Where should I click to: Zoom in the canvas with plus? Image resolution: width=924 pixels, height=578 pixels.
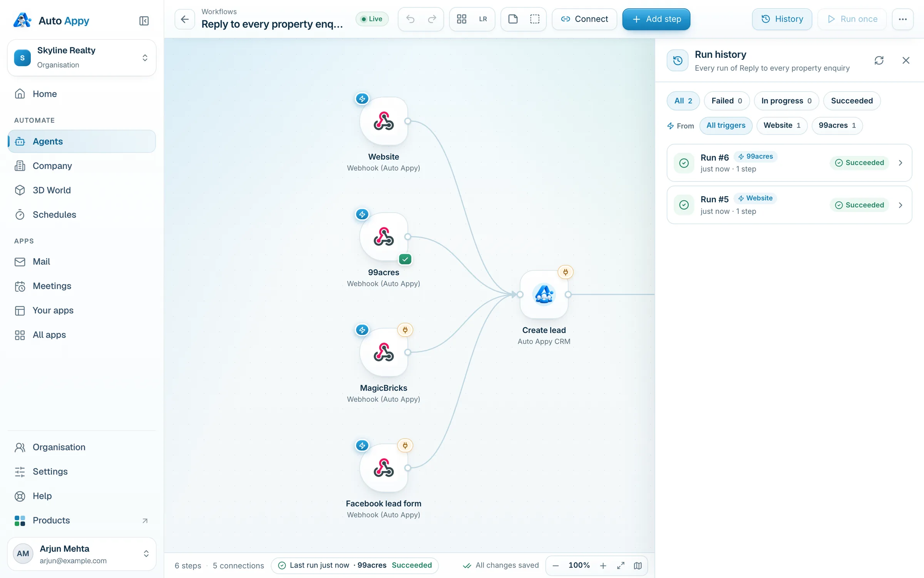pos(603,565)
